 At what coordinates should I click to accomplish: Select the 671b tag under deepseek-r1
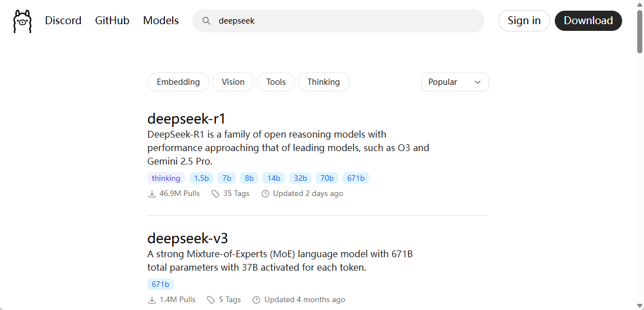pos(356,178)
